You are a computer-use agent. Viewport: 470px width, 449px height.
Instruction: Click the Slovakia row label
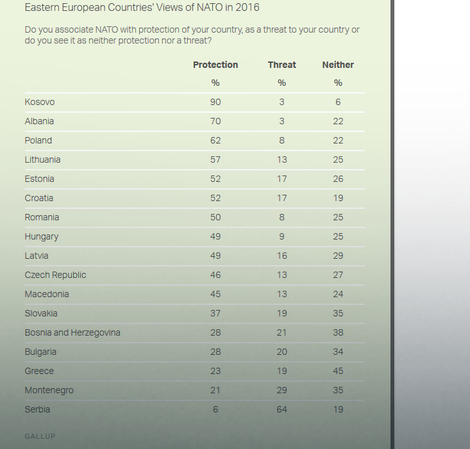tap(41, 313)
